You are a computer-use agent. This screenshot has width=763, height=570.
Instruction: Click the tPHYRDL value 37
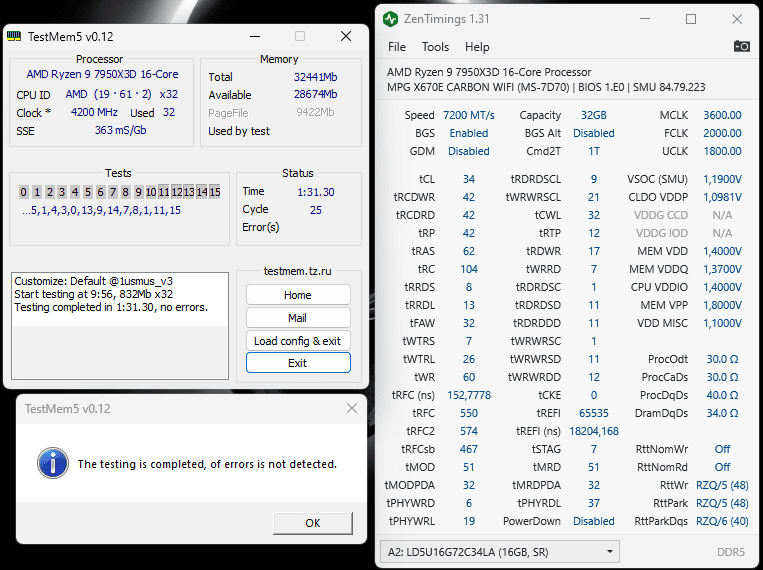(x=594, y=503)
